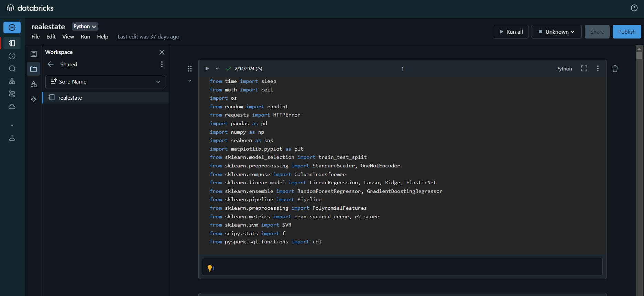644x296 pixels.
Task: Open the File menu
Action: tap(35, 37)
